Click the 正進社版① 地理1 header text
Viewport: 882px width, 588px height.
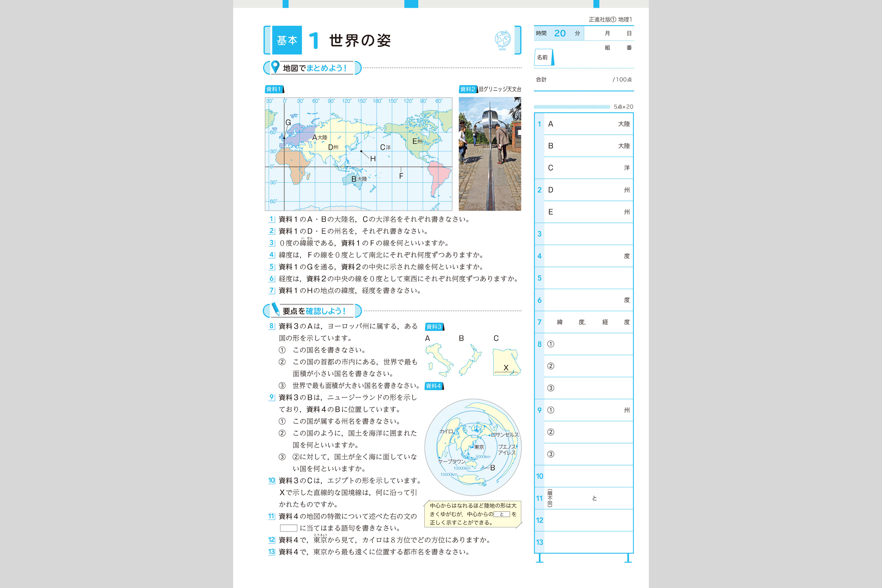(610, 19)
